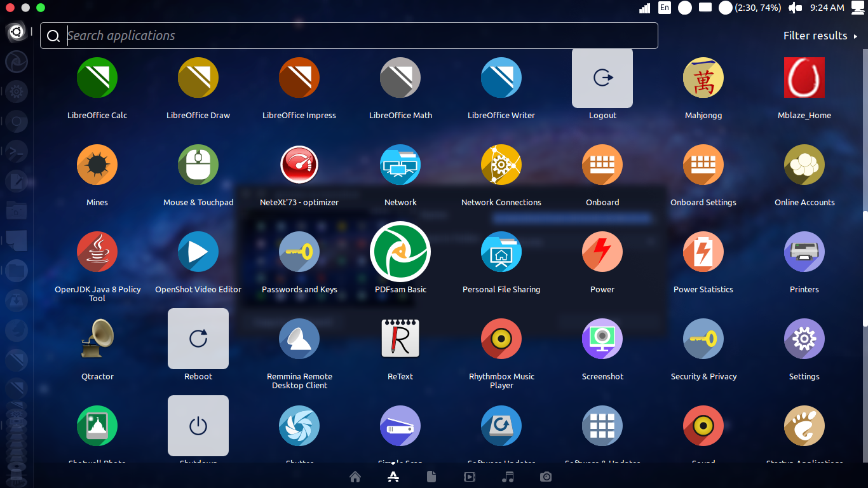Expand Filter results
Viewport: 868px width, 488px height.
(820, 36)
